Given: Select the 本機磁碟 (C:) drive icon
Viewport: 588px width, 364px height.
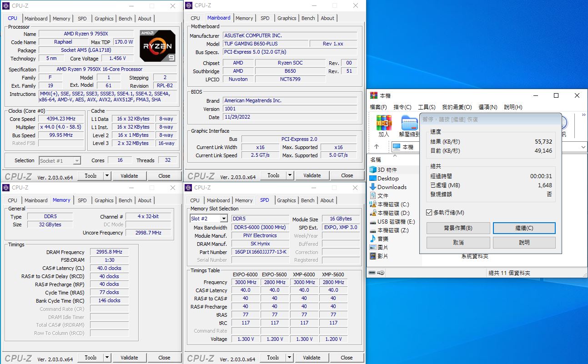Looking at the screenshot, I should pyautogui.click(x=373, y=204).
